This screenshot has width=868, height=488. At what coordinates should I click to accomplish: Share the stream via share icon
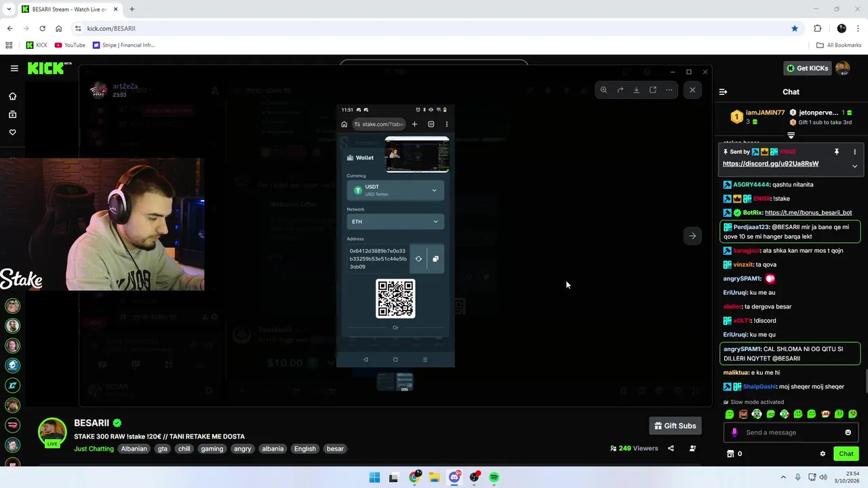point(671,448)
